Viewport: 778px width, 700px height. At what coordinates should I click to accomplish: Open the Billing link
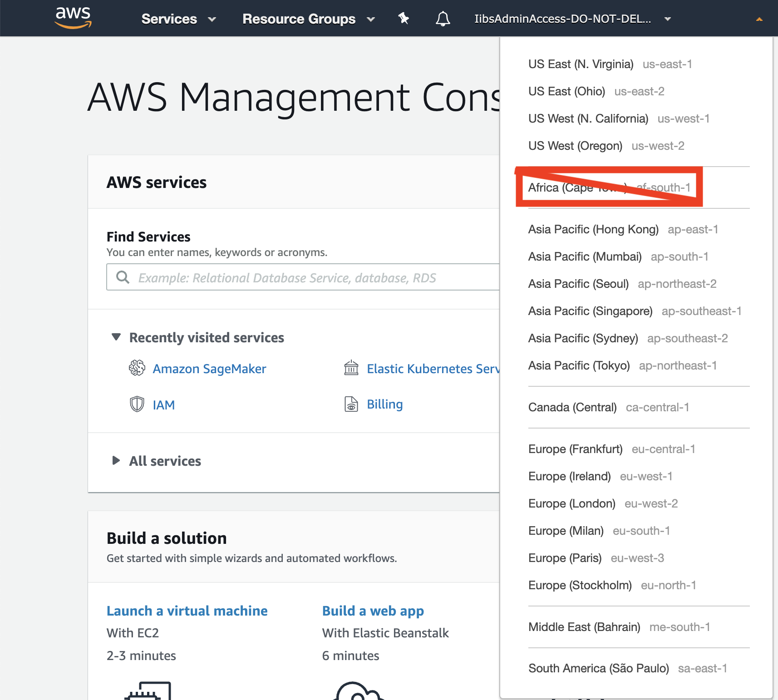[385, 404]
